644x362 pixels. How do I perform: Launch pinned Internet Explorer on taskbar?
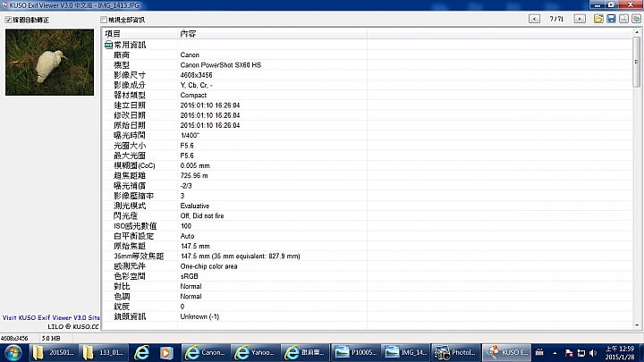tap(141, 352)
